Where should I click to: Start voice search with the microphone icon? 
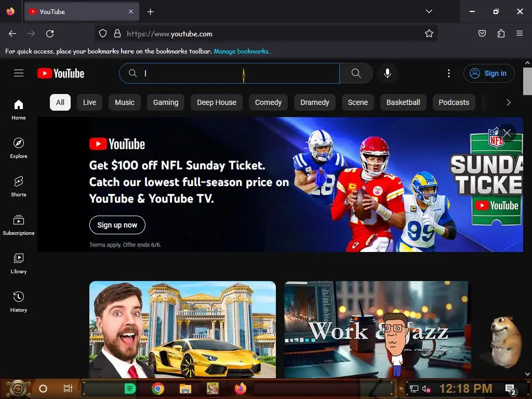(x=387, y=73)
